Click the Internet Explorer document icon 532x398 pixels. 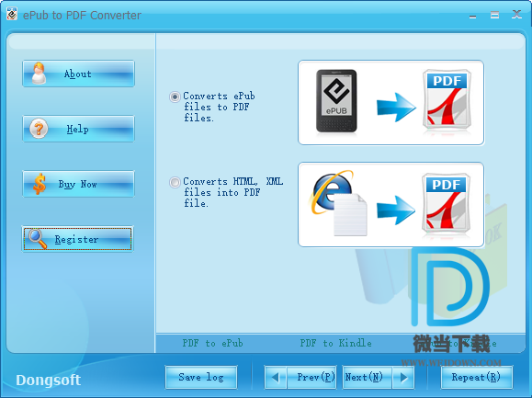(339, 203)
